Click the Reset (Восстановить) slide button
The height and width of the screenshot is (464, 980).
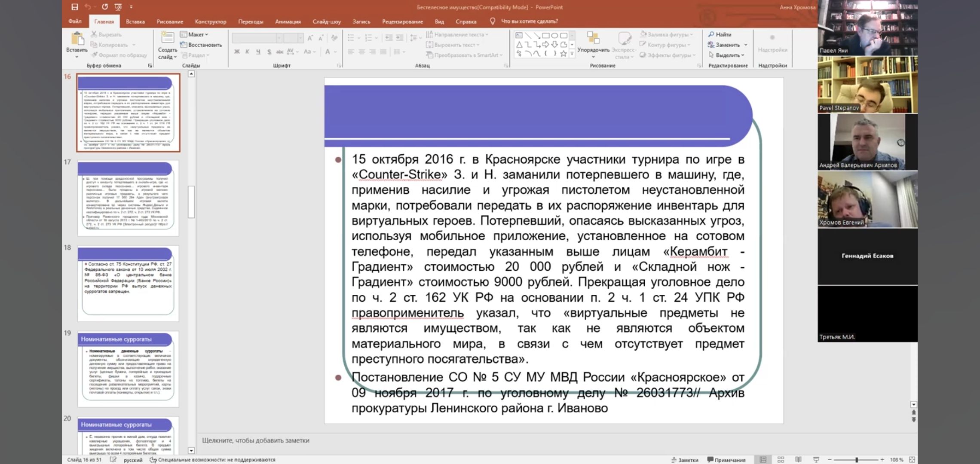point(201,45)
